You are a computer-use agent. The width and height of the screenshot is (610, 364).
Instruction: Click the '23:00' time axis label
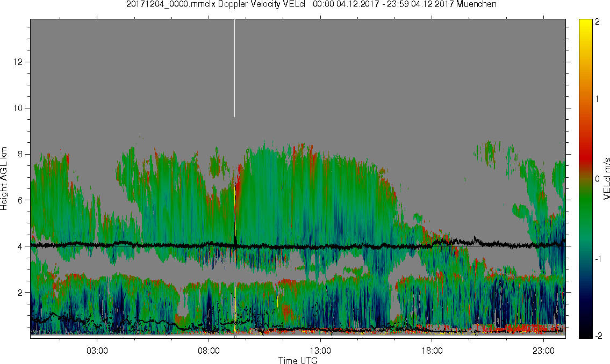tap(543, 351)
